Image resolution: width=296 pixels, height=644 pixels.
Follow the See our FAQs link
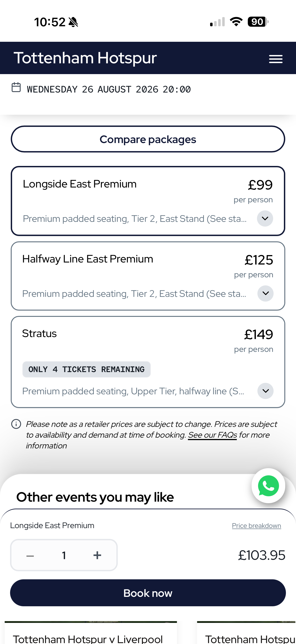coord(212,435)
